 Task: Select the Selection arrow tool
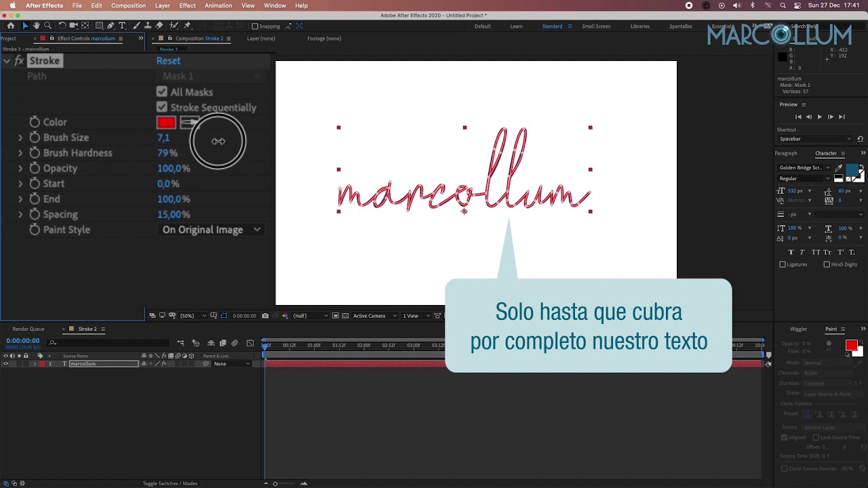coord(25,26)
